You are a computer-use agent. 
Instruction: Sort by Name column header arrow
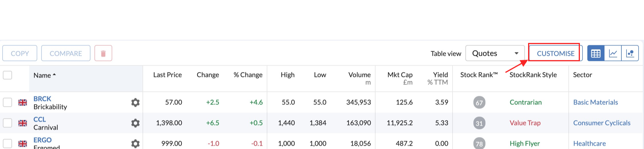tap(54, 75)
